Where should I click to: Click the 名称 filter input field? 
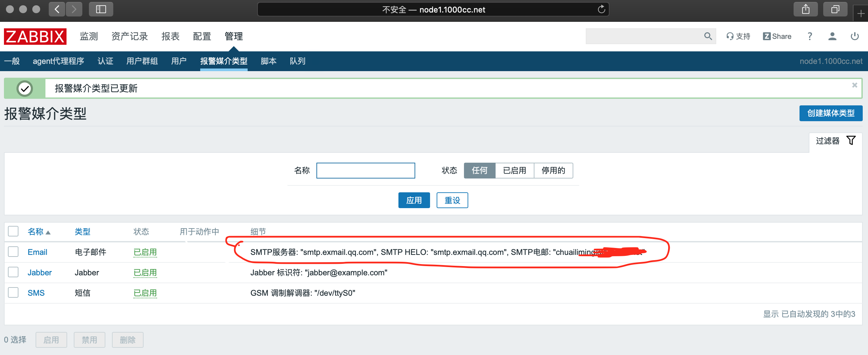click(365, 171)
